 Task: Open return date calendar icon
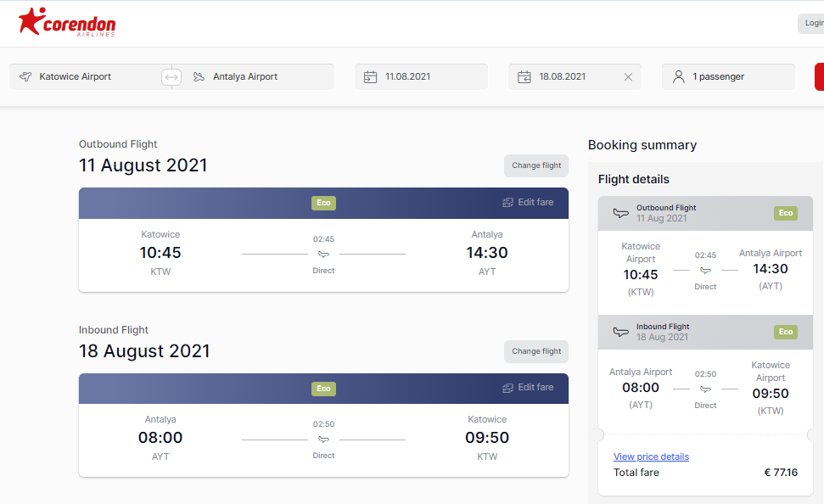(x=524, y=76)
